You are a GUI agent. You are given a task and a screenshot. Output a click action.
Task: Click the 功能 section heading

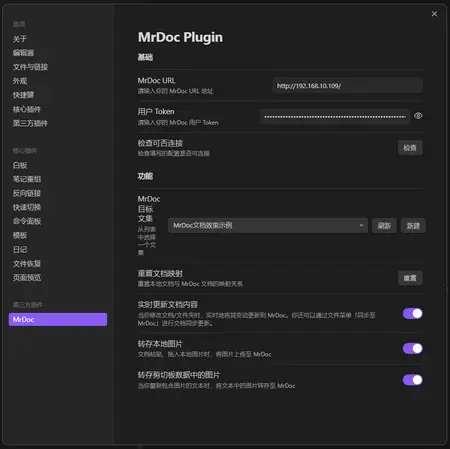click(x=145, y=176)
